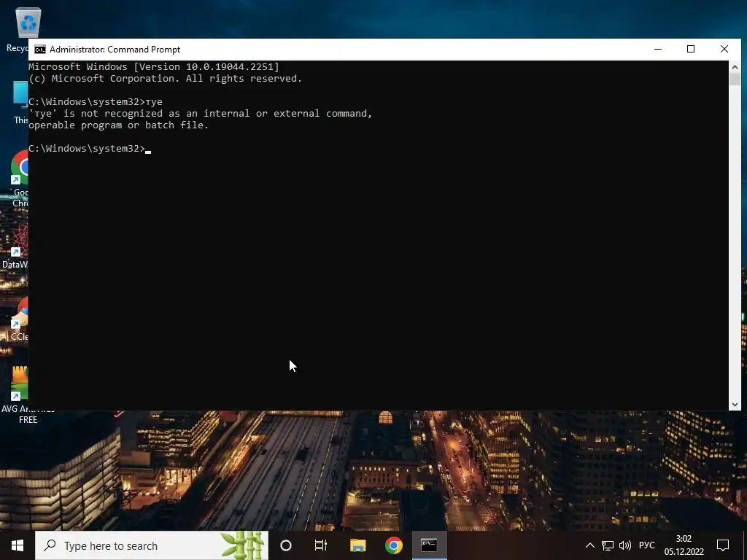The width and height of the screenshot is (747, 560).
Task: Open Cortana from the taskbar circle icon
Action: 286,545
